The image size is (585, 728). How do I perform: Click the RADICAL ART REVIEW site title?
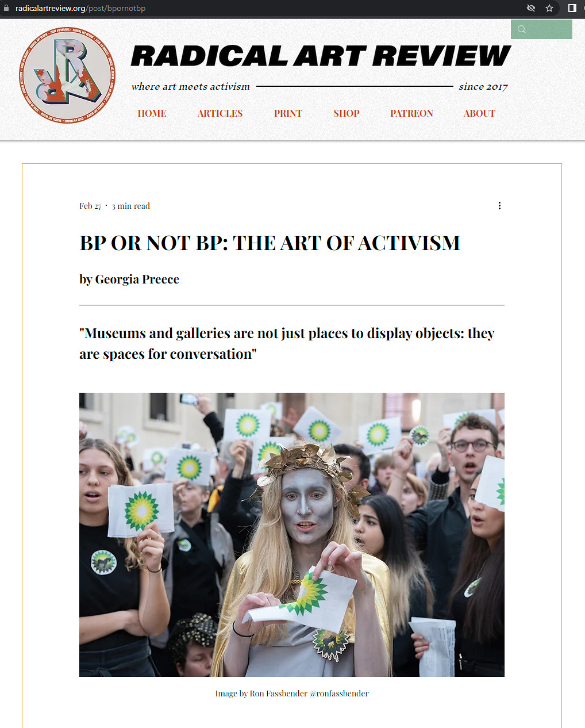click(x=320, y=56)
